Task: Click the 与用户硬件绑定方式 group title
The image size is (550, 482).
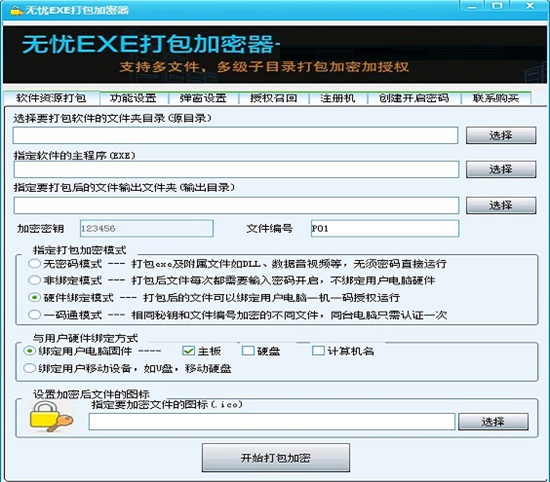Action: (x=85, y=338)
